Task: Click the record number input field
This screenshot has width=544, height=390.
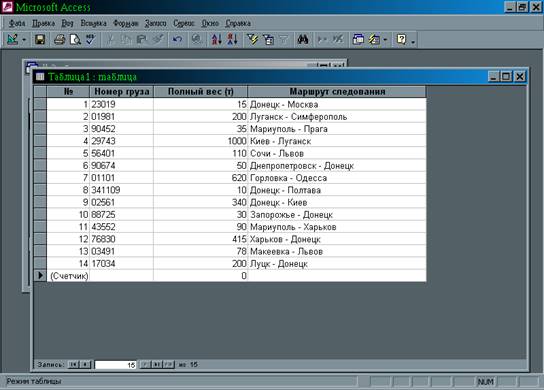Action: click(x=116, y=365)
